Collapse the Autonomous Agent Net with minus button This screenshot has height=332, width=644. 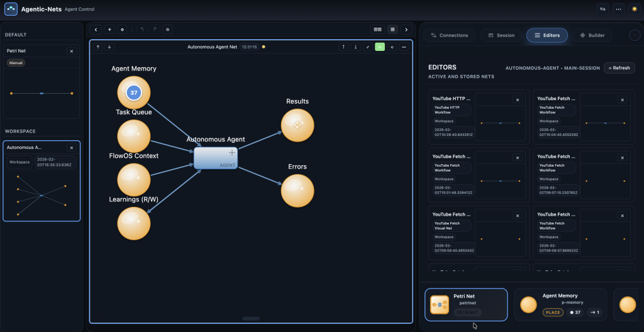click(x=404, y=47)
